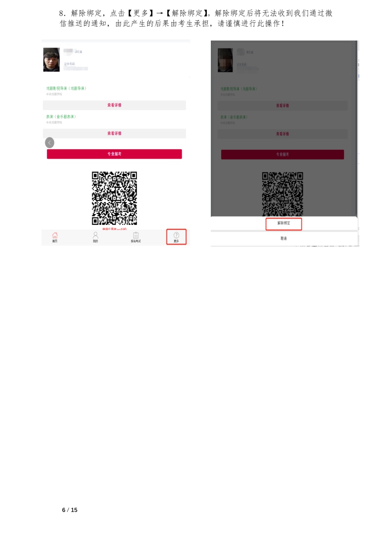Click the QR code in left screenshot
The image size is (392, 555).
click(114, 198)
